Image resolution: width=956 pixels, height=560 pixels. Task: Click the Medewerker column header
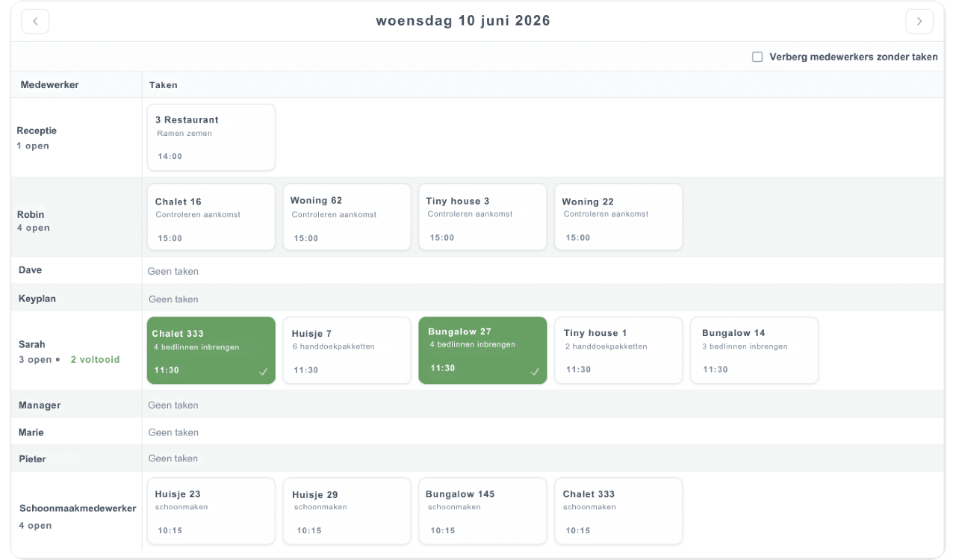[x=49, y=85]
